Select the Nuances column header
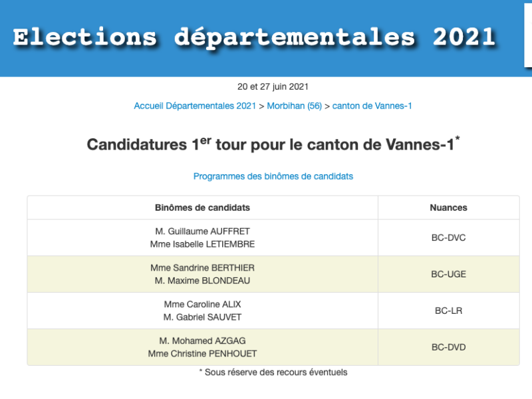 pyautogui.click(x=448, y=207)
